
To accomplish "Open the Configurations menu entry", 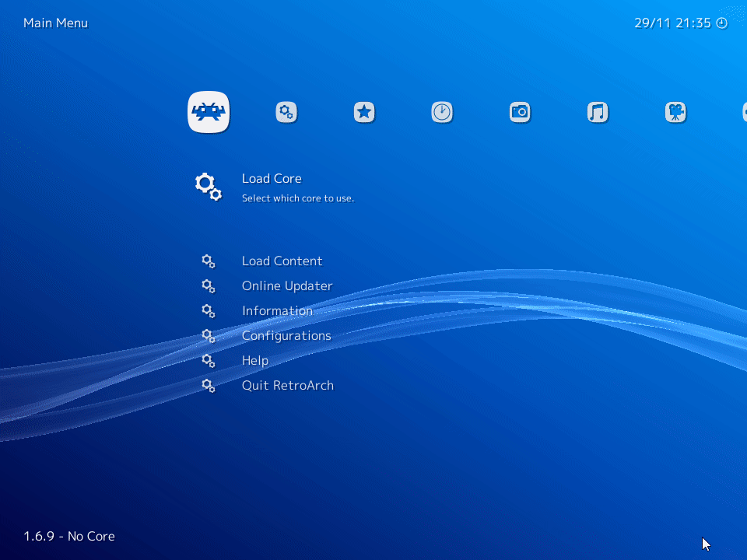I will [286, 336].
